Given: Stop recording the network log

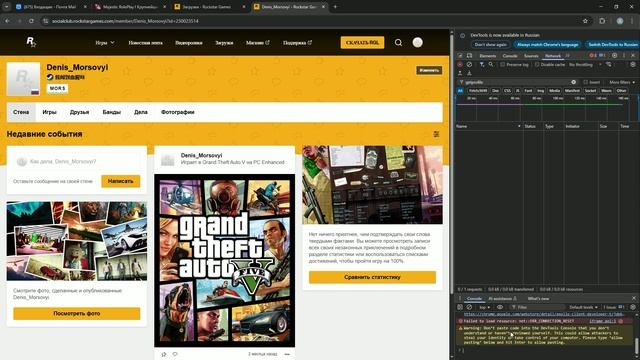Looking at the screenshot, I should [x=460, y=64].
